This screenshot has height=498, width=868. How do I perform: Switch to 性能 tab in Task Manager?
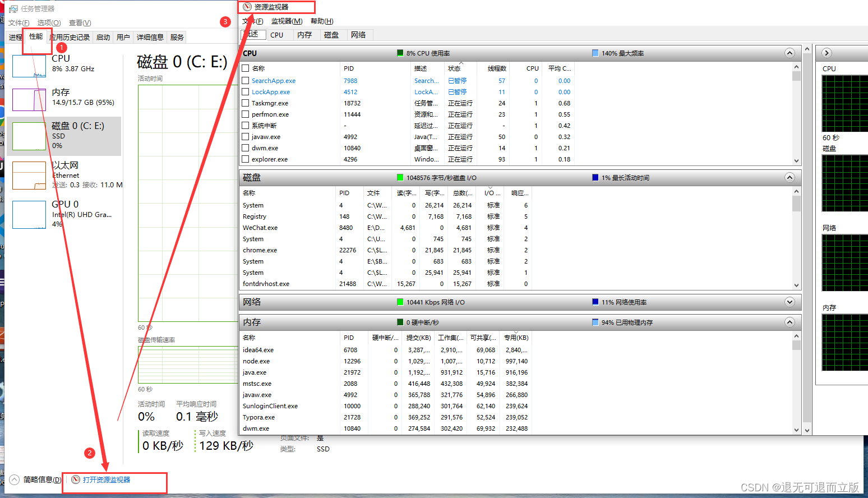point(36,36)
